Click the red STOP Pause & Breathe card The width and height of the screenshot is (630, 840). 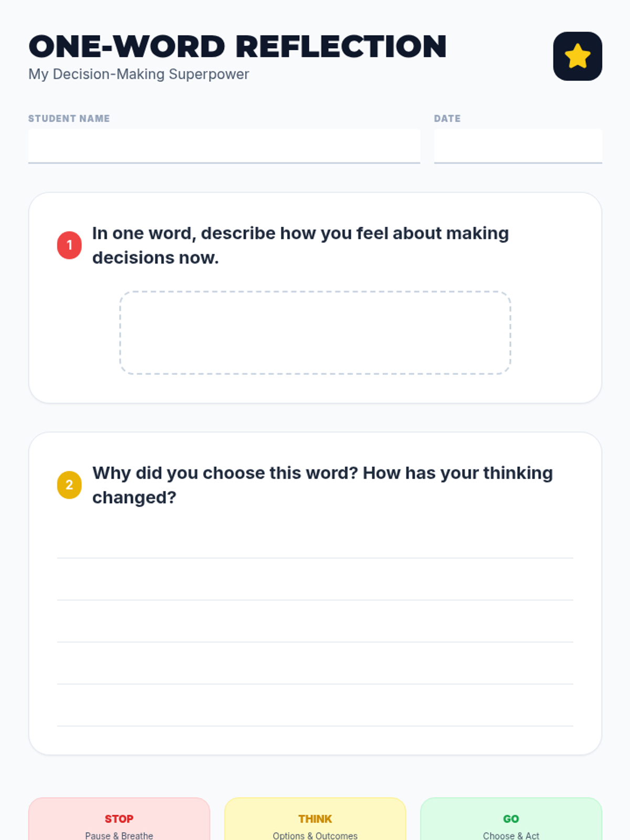pos(119,819)
